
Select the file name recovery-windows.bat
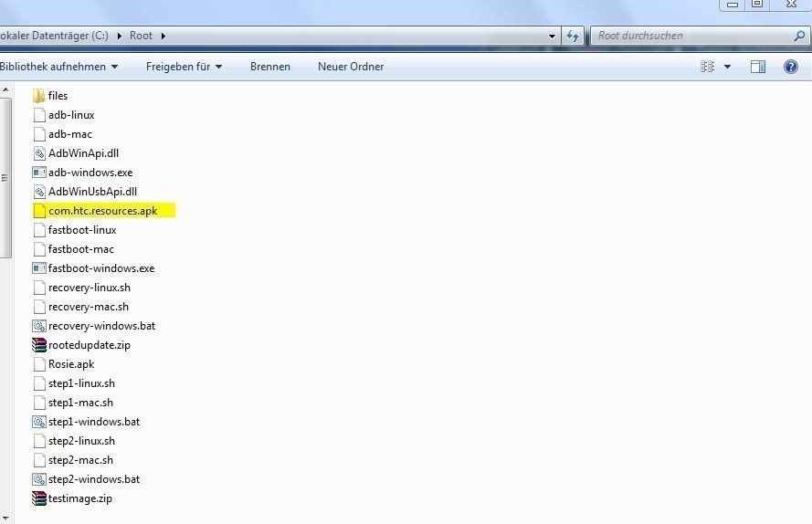(x=101, y=326)
